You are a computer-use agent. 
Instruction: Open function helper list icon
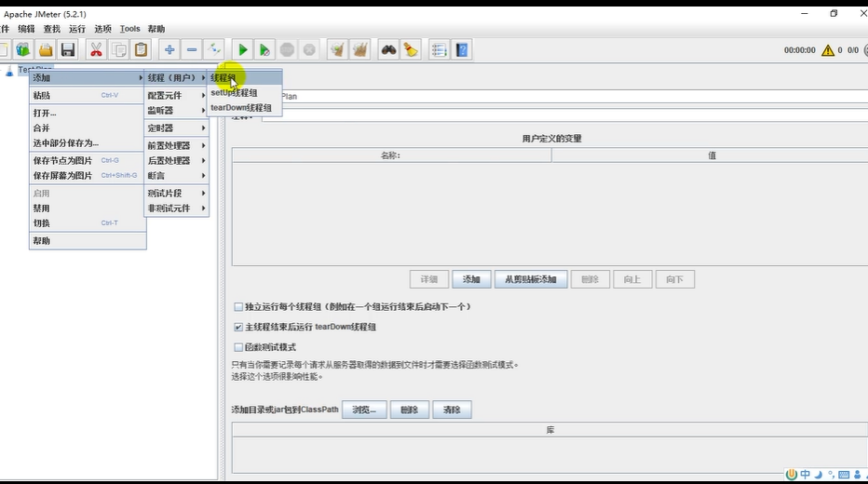point(439,49)
